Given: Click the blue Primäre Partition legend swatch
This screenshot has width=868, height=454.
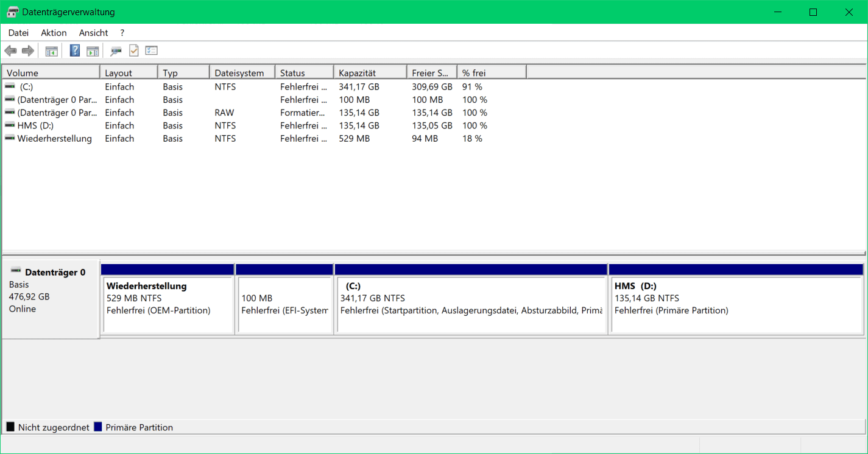Looking at the screenshot, I should point(97,427).
